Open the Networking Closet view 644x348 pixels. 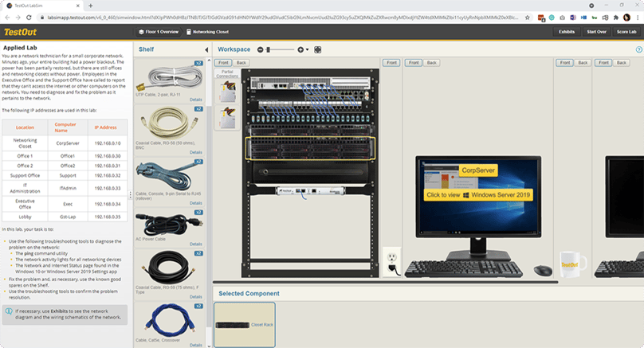click(208, 32)
